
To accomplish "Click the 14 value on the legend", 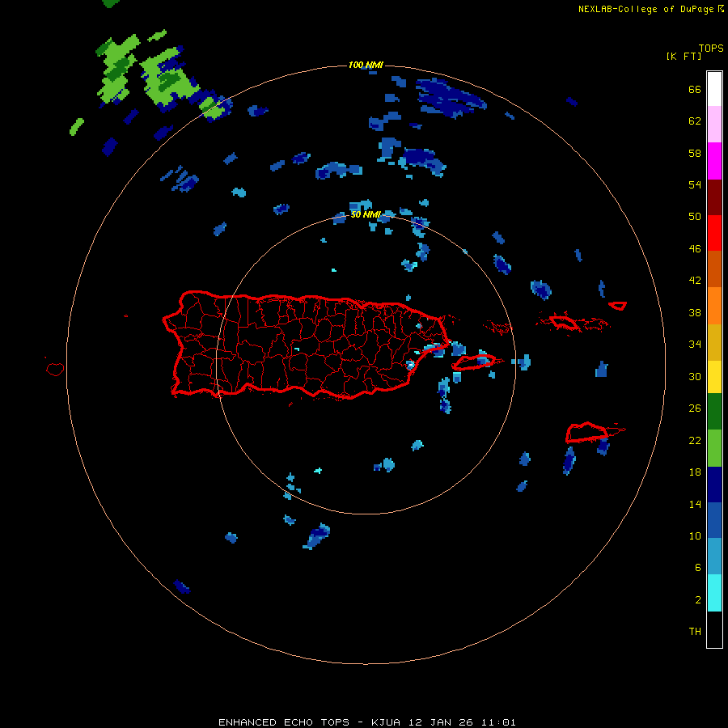I will click(695, 504).
